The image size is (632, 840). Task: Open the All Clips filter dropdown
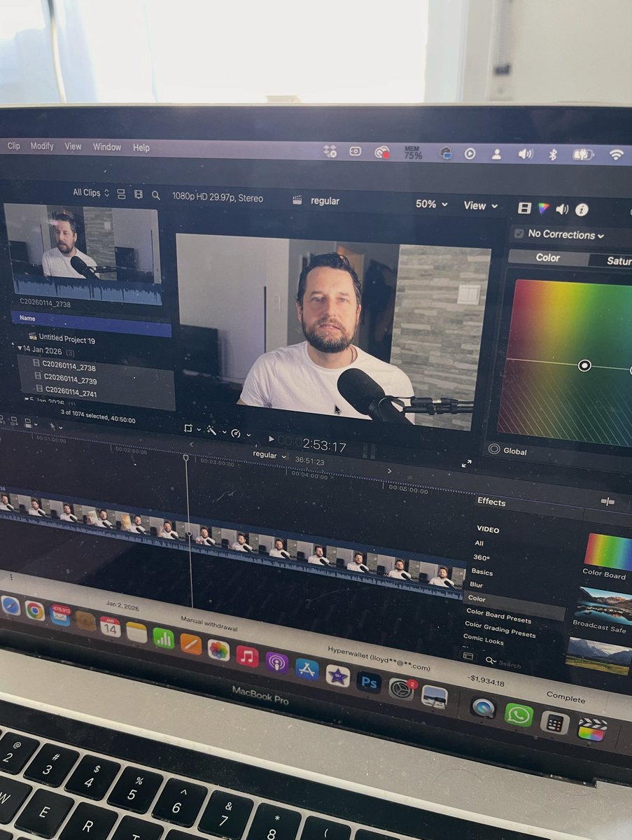coord(91,192)
